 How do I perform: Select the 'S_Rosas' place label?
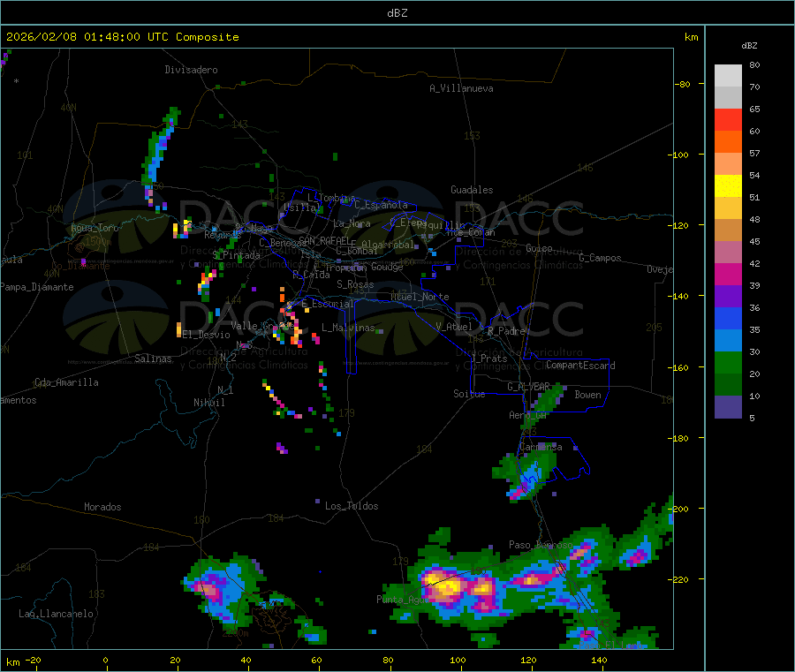coord(355,284)
